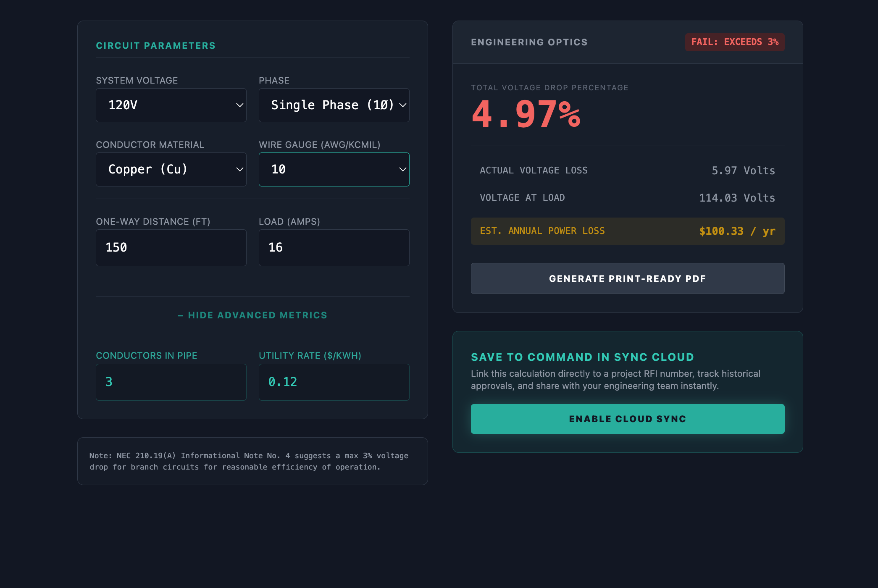The height and width of the screenshot is (588, 878).
Task: Open the Phase dropdown showing Single Phase
Action: click(334, 105)
